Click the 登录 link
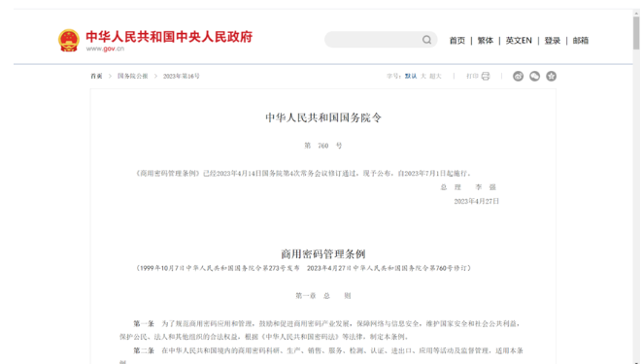Viewport: 642px width, 364px height. [x=553, y=41]
